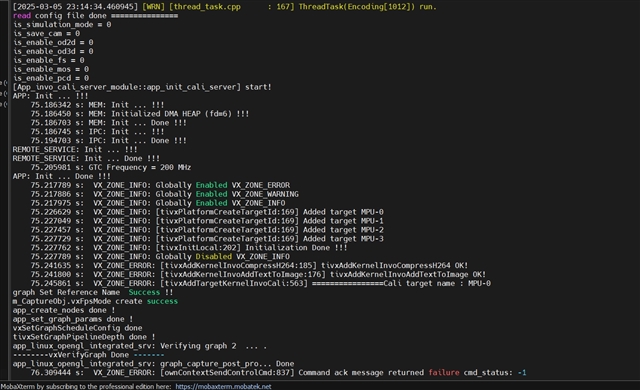Image resolution: width=640 pixels, height=390 pixels.
Task: Select the 'APP: Init ... !!!' line
Action: tap(51, 96)
